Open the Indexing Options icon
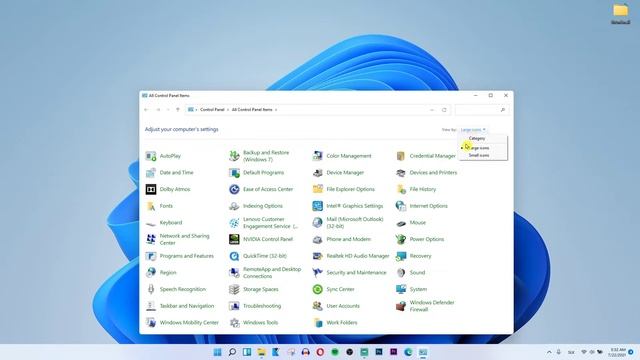 point(234,206)
